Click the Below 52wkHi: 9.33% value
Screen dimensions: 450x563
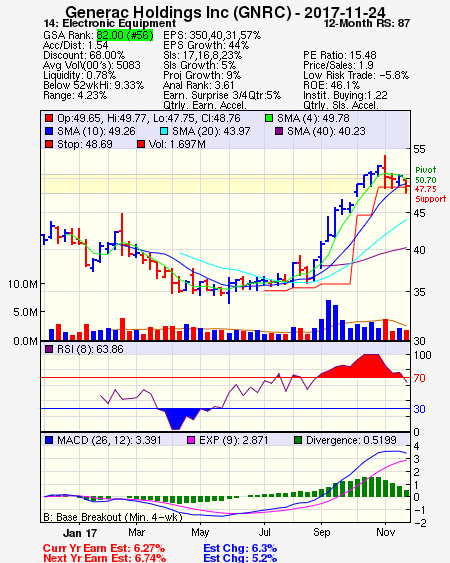(93, 85)
